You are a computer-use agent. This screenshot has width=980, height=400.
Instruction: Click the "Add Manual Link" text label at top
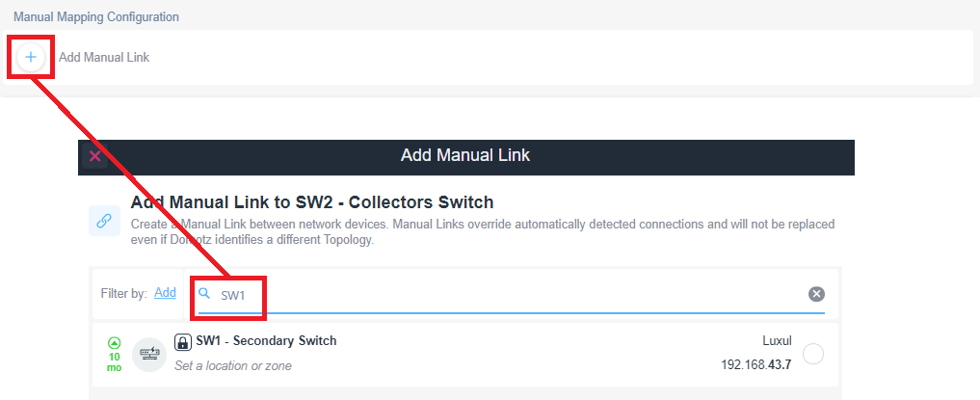point(104,58)
